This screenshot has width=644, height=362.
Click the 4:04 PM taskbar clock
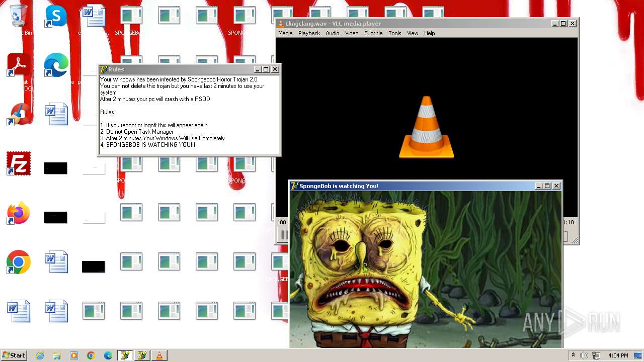[x=618, y=355]
